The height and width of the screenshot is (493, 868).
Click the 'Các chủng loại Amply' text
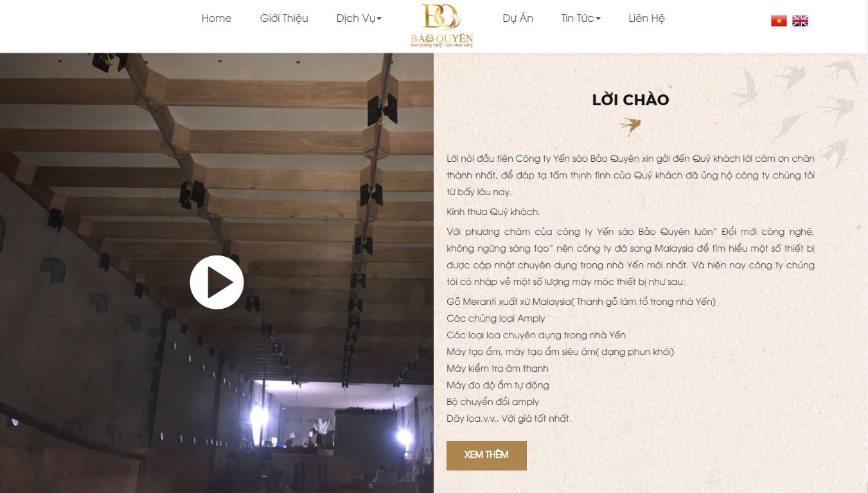click(x=495, y=318)
